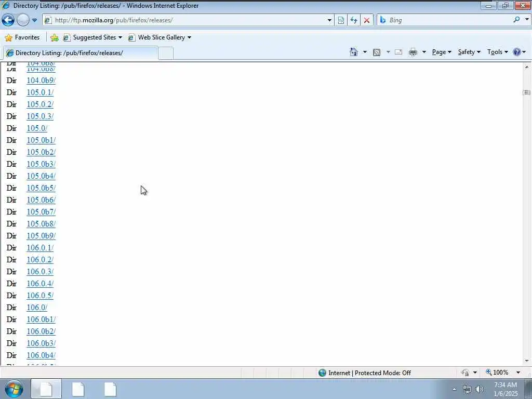Screen dimensions: 532x399
Task: Open Web Slice Gallery dropdown
Action: [159, 37]
